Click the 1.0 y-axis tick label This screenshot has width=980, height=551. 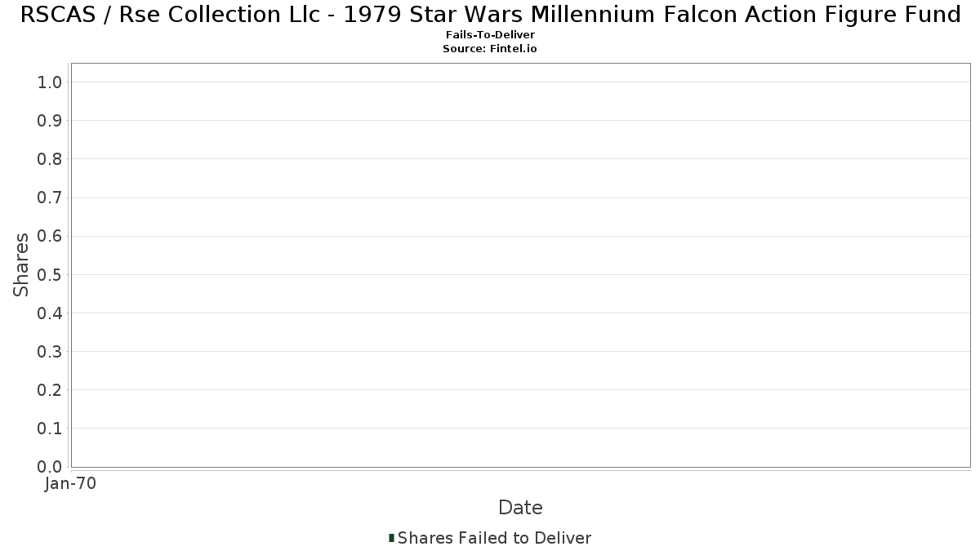[50, 82]
